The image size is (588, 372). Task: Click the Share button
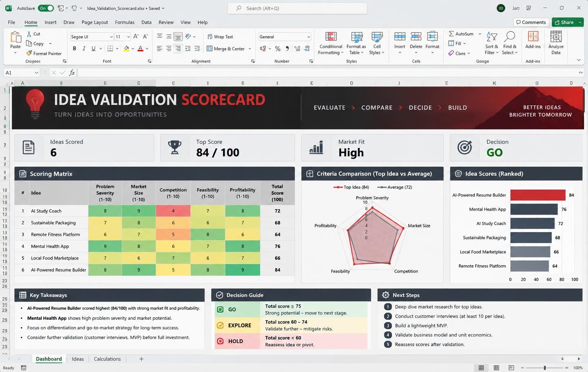pos(564,22)
